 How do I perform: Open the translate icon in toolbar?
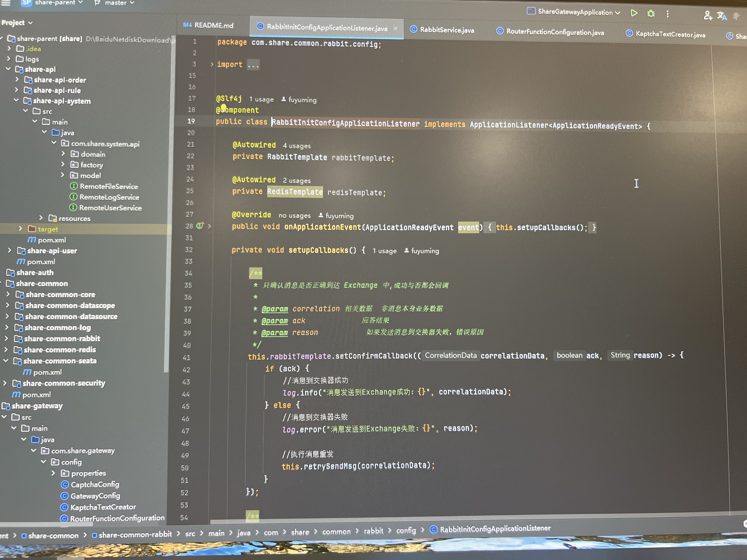pos(722,16)
